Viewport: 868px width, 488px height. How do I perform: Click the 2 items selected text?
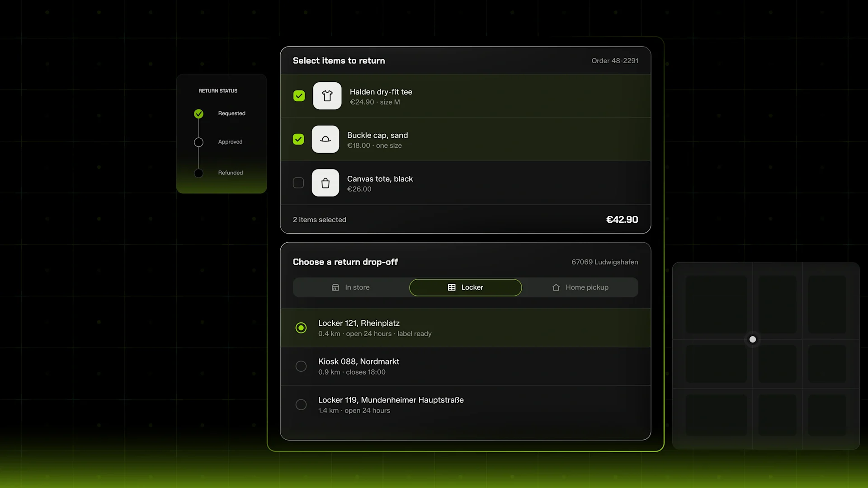coord(320,220)
